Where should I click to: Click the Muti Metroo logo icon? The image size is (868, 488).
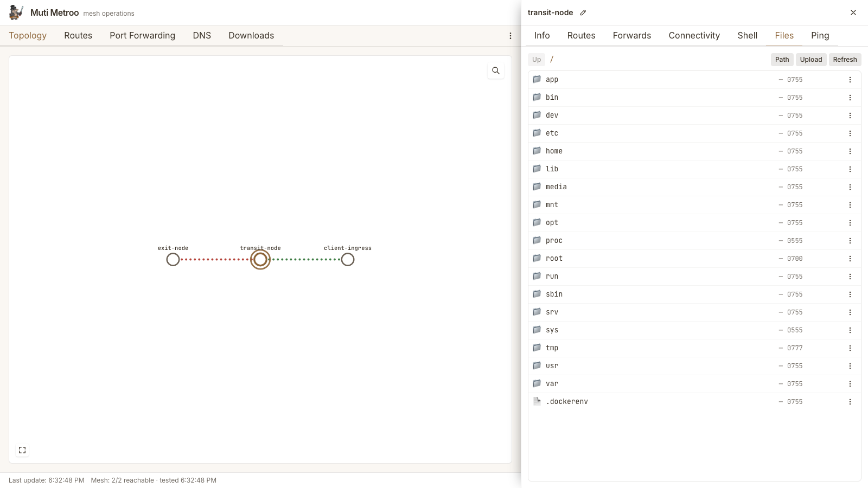click(16, 12)
